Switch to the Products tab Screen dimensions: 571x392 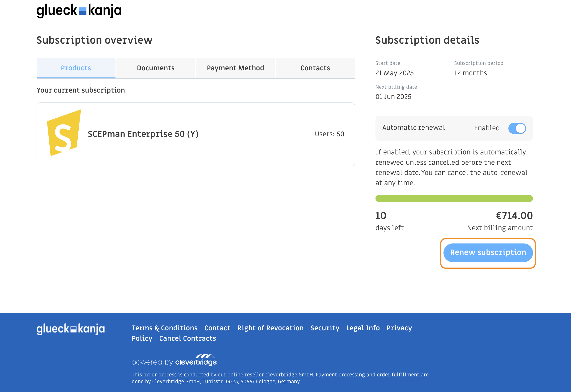click(76, 68)
